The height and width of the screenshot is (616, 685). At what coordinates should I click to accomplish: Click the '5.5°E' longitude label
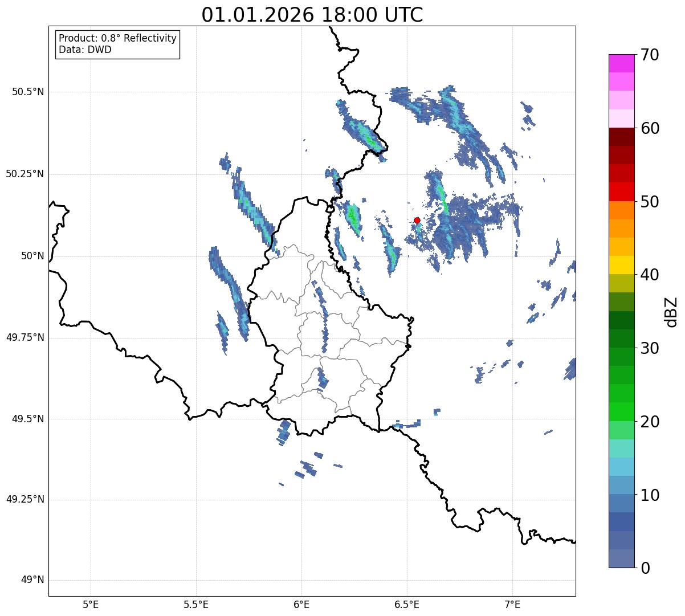(x=196, y=605)
